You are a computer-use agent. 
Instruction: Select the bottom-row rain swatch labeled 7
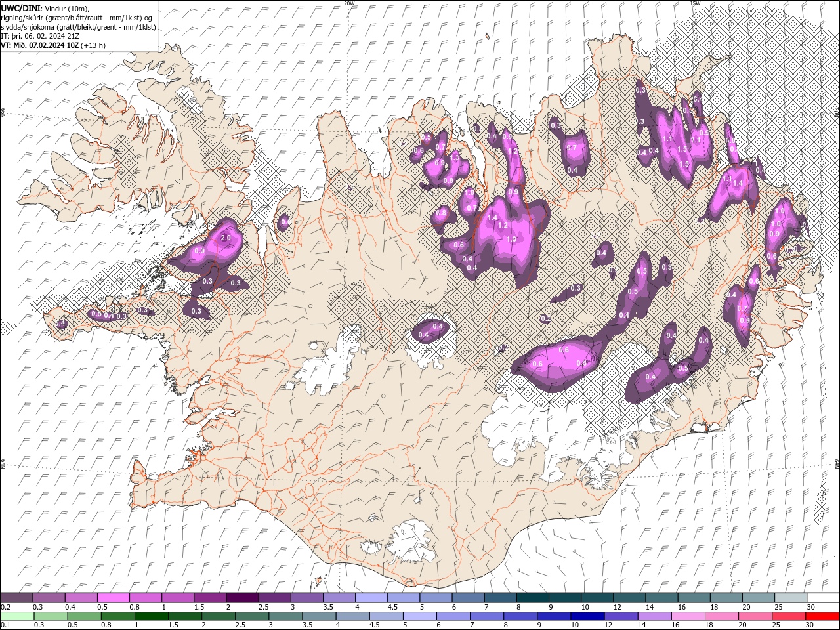coord(487,616)
